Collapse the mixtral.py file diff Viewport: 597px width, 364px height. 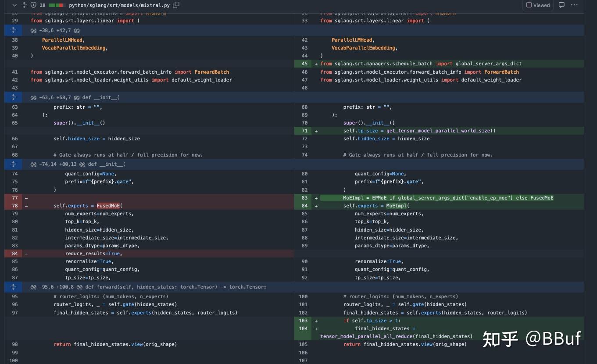[14, 5]
